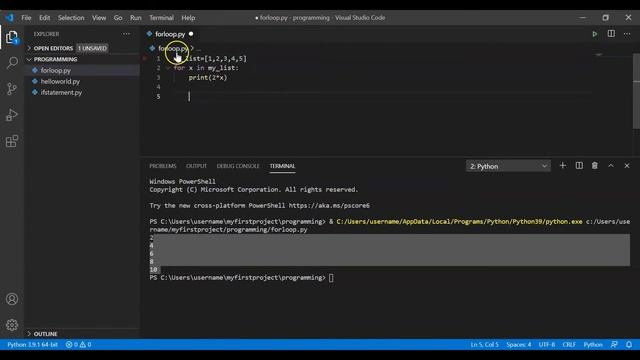This screenshot has height=360, width=640.
Task: Open the Search view in activity bar
Action: [12, 62]
